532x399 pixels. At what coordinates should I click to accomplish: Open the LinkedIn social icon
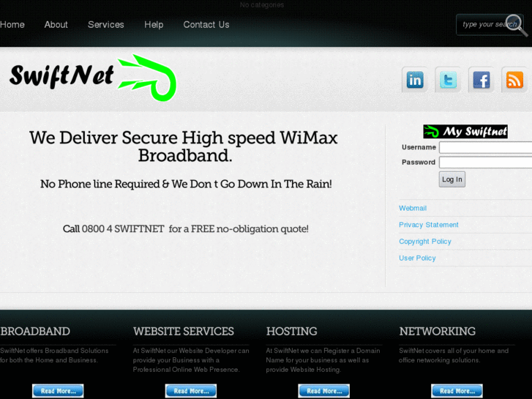coord(415,80)
